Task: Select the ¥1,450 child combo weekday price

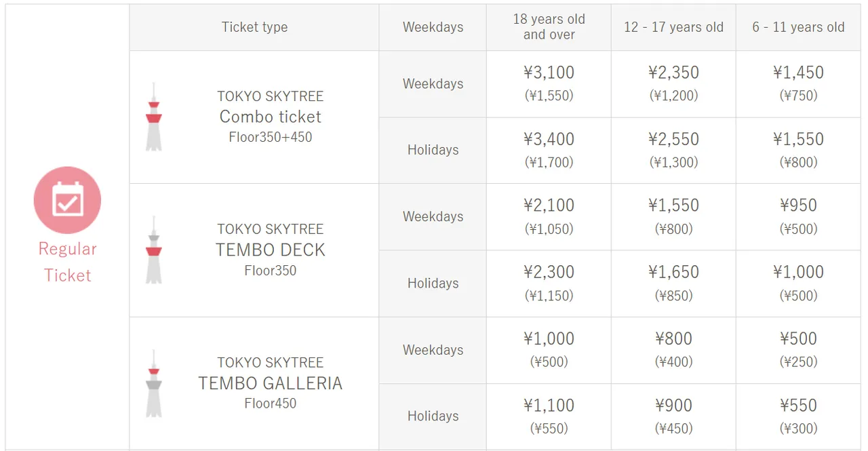Action: (x=798, y=73)
